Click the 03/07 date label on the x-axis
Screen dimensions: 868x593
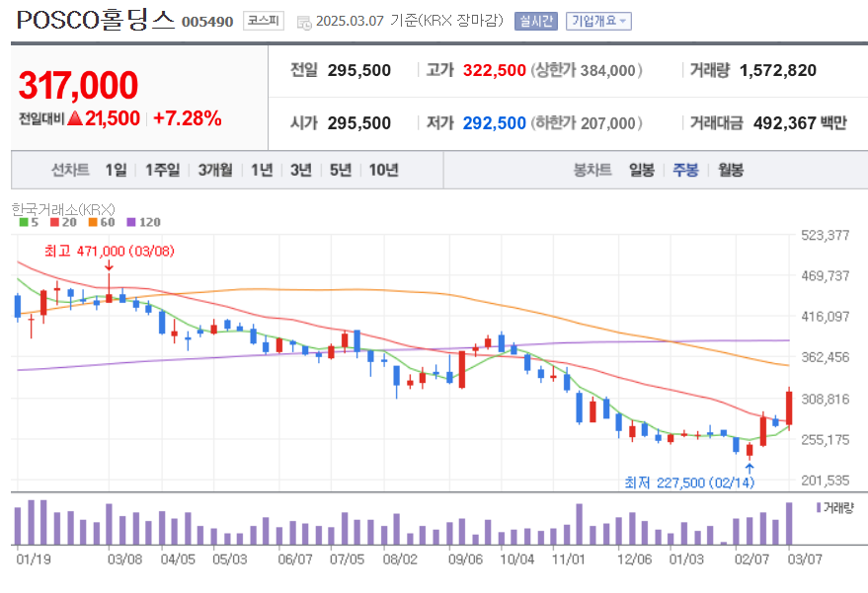pos(805,559)
